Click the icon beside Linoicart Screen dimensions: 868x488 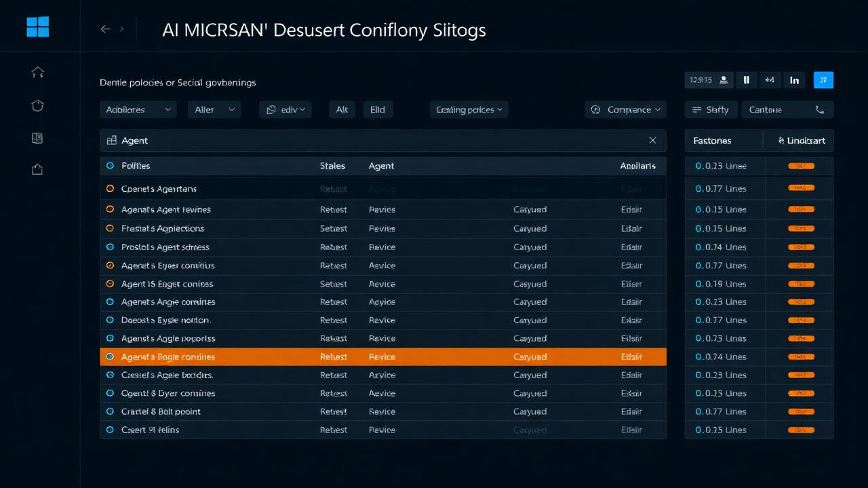coord(780,140)
